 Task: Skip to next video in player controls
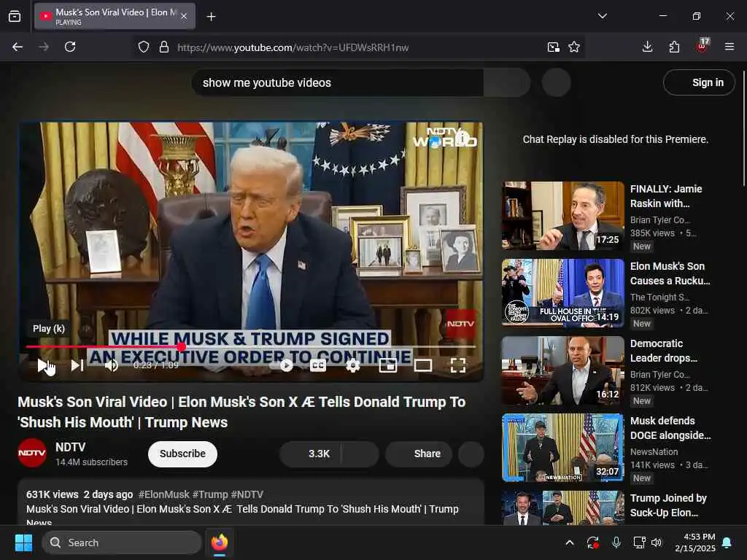(77, 365)
